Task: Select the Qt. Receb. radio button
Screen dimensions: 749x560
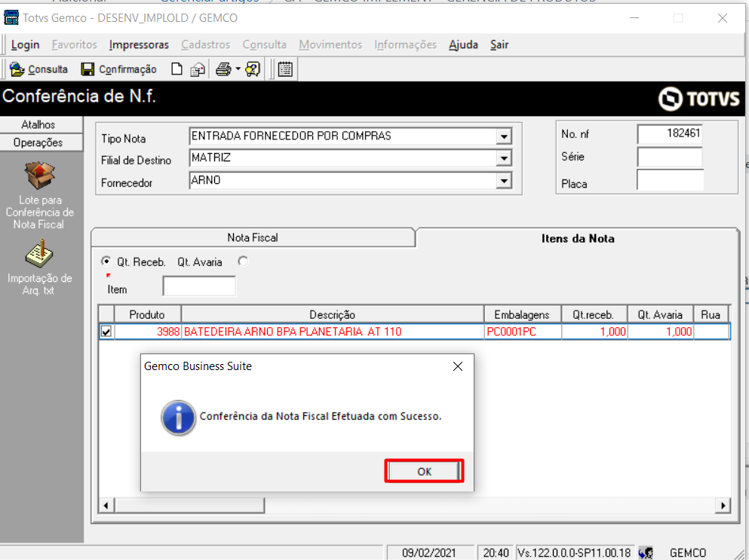Action: [x=106, y=261]
